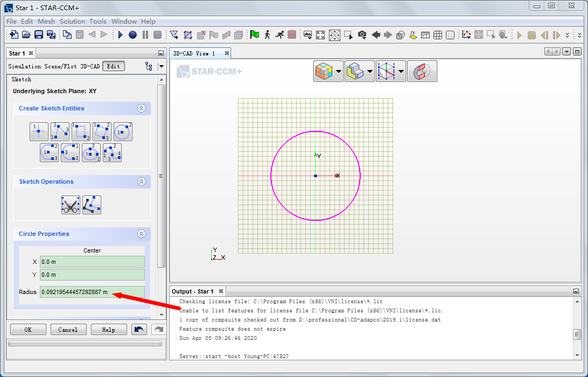Image resolution: width=588 pixels, height=377 pixels.
Task: Open the Tools menu
Action: [98, 22]
